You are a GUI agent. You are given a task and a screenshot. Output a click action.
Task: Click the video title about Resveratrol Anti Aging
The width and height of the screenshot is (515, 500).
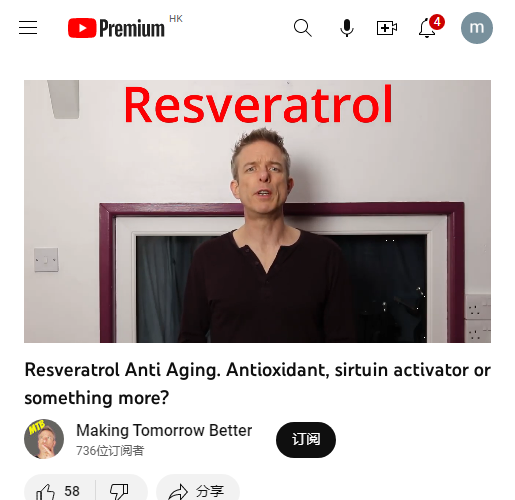pyautogui.click(x=257, y=384)
